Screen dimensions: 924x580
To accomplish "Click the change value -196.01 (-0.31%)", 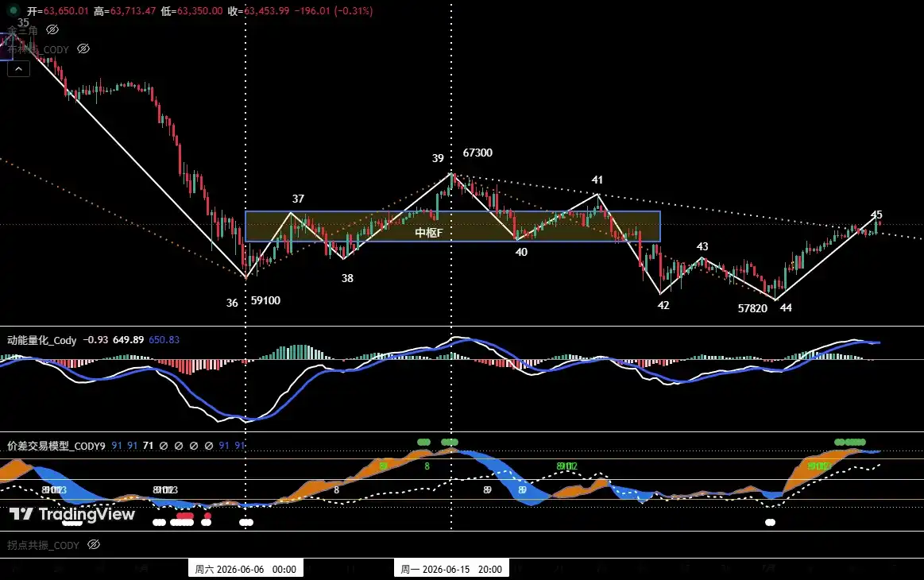I will (334, 10).
